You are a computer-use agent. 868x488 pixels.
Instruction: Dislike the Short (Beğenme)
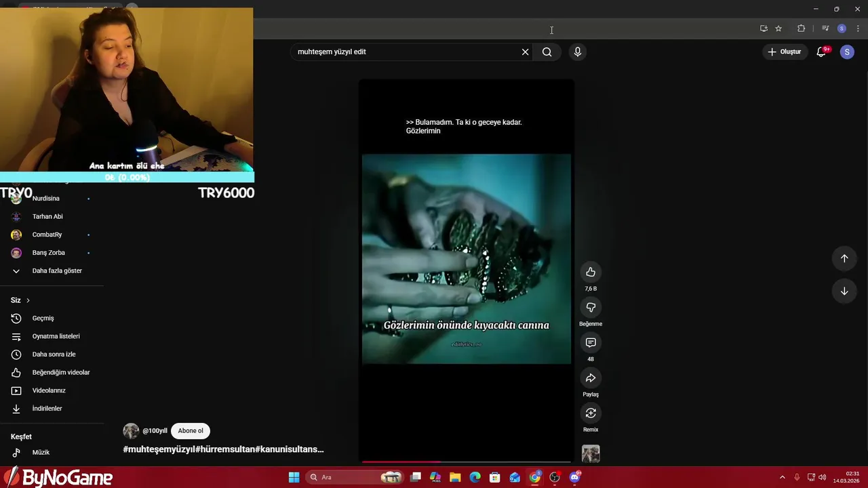(591, 307)
